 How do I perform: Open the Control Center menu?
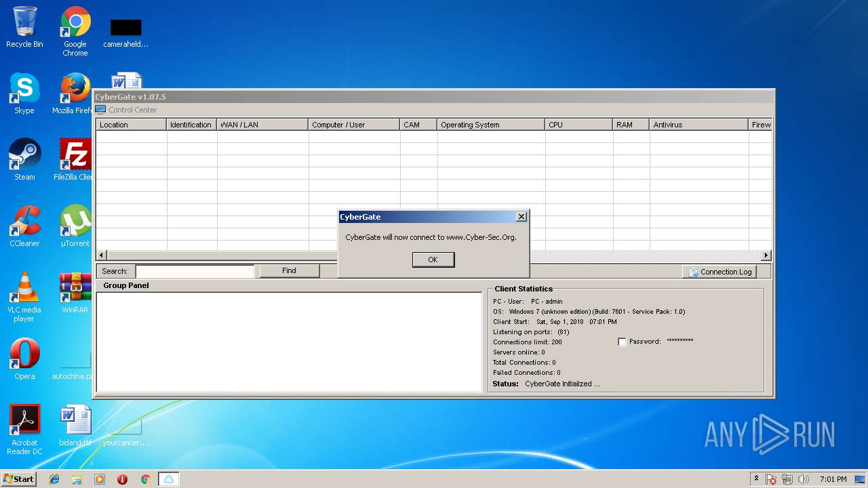132,110
